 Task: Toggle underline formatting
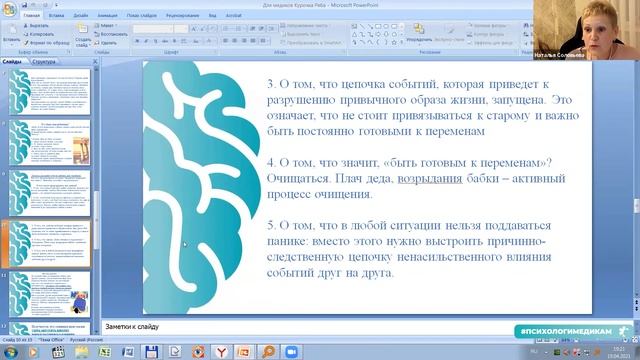(x=156, y=41)
